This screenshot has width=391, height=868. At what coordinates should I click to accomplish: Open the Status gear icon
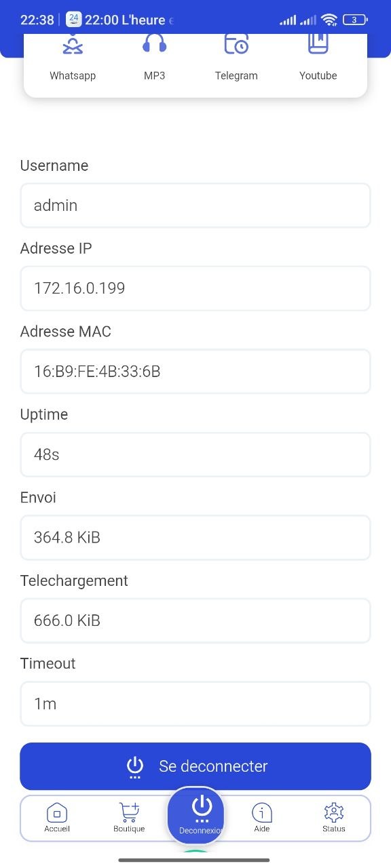coord(334,812)
